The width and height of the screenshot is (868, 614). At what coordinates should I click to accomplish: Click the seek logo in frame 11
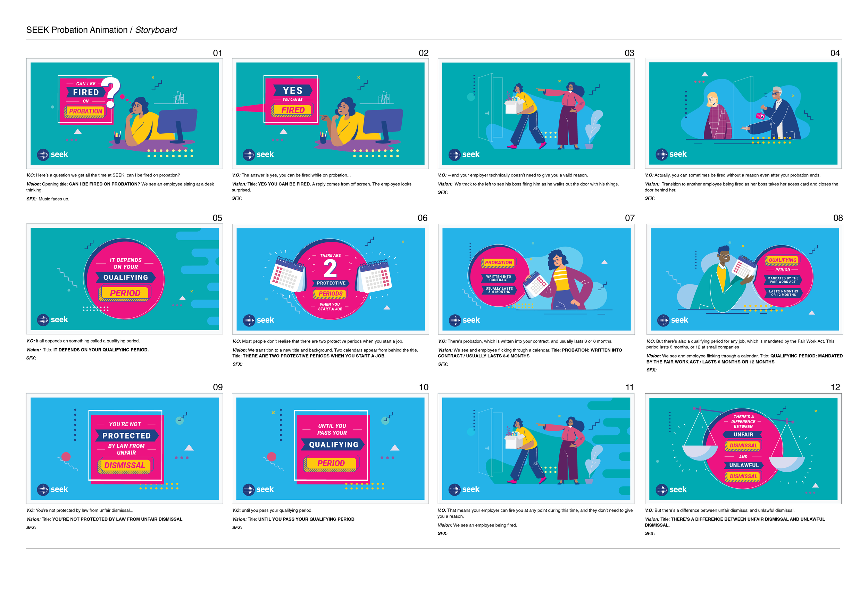464,489
